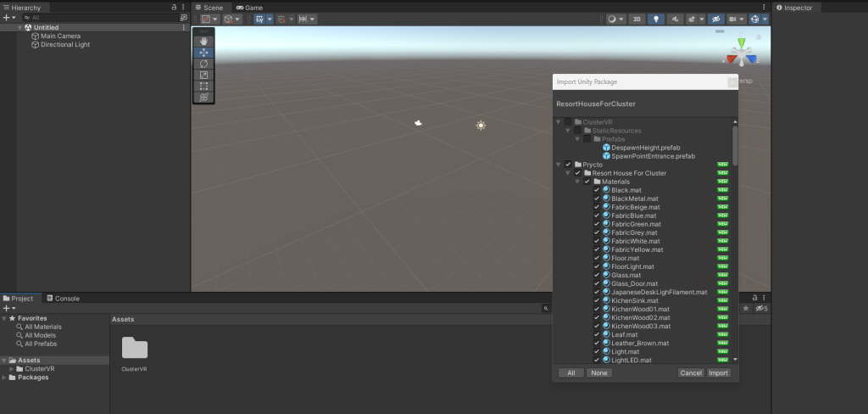Toggle scene lighting bulb
The image size is (868, 414).
[656, 19]
